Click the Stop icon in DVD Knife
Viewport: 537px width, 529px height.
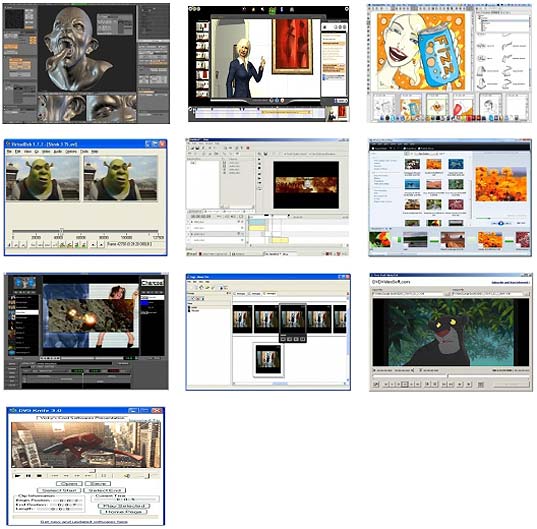click(x=39, y=476)
